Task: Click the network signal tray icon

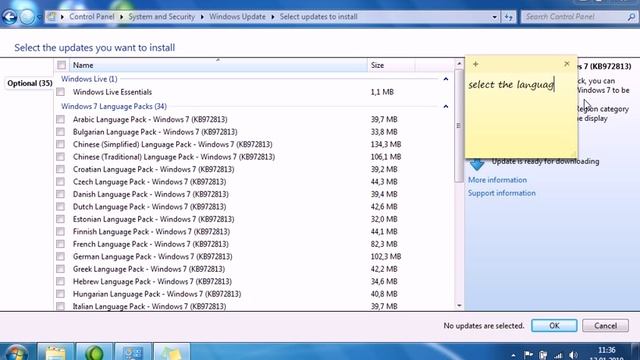Action: (558, 356)
